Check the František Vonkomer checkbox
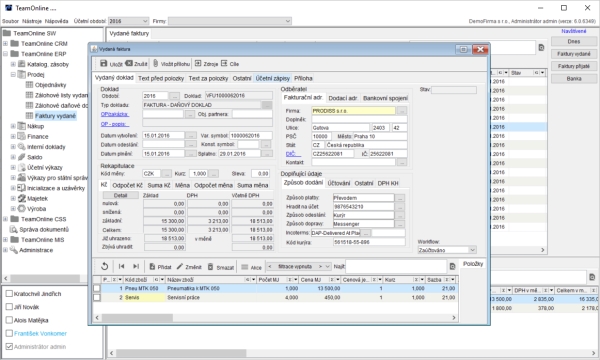 9,333
